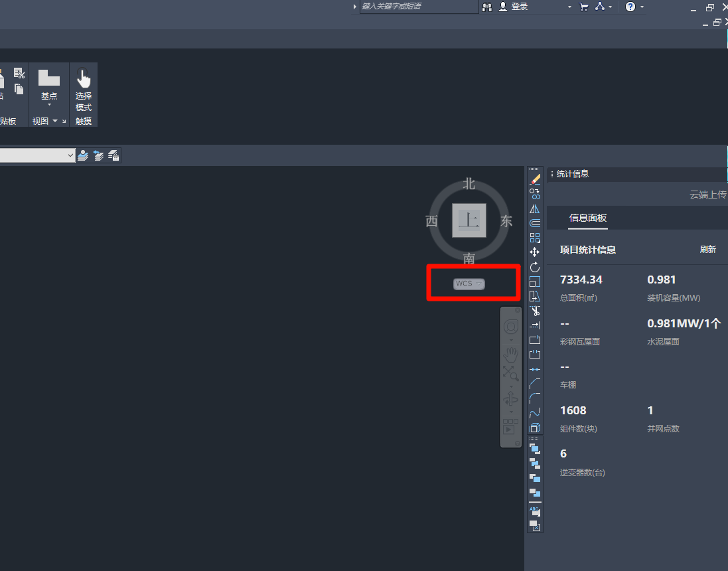Click the 云端上传 cloud upload link
This screenshot has width=728, height=571.
point(708,195)
